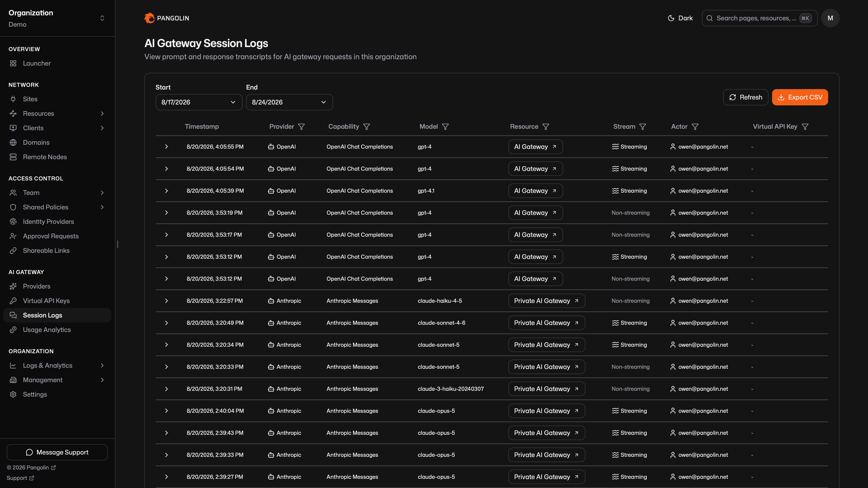Open organization Settings

click(x=57, y=394)
